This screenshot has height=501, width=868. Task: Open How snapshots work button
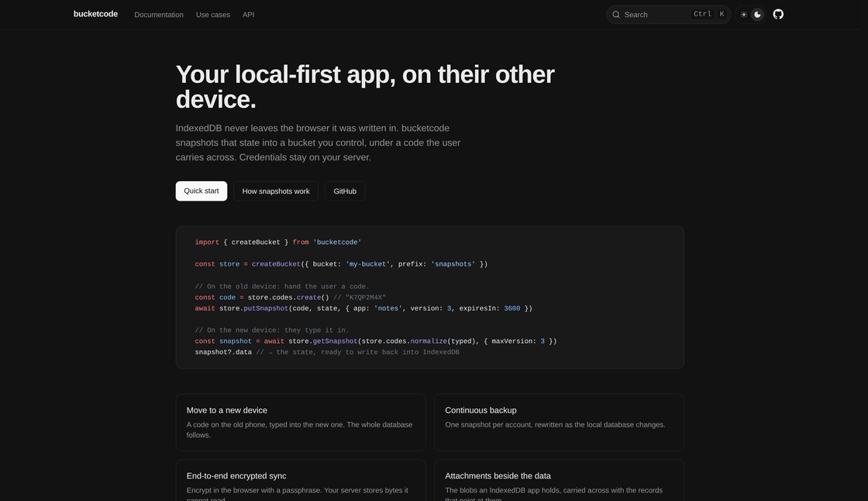point(276,190)
